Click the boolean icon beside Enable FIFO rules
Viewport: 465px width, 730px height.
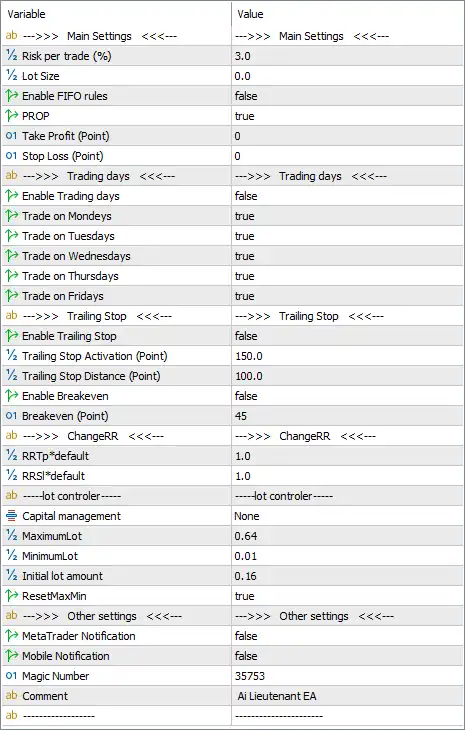11,96
